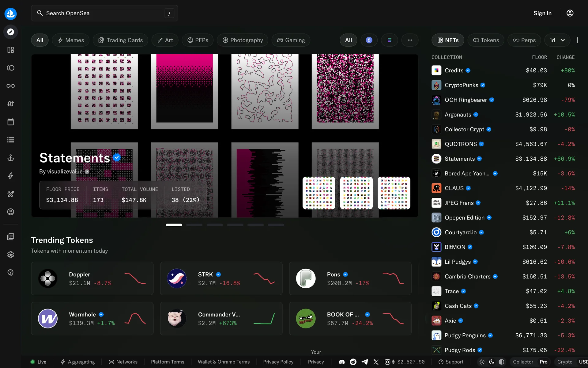Viewport: 588px width, 368px height.
Task: Open the Discover compass icon in sidebar
Action: [x=10, y=32]
